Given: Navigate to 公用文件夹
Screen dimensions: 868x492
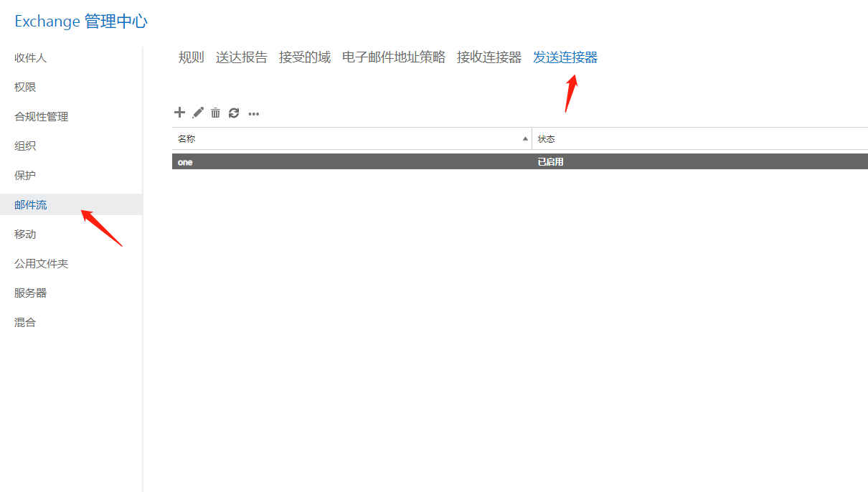Looking at the screenshot, I should (x=41, y=263).
